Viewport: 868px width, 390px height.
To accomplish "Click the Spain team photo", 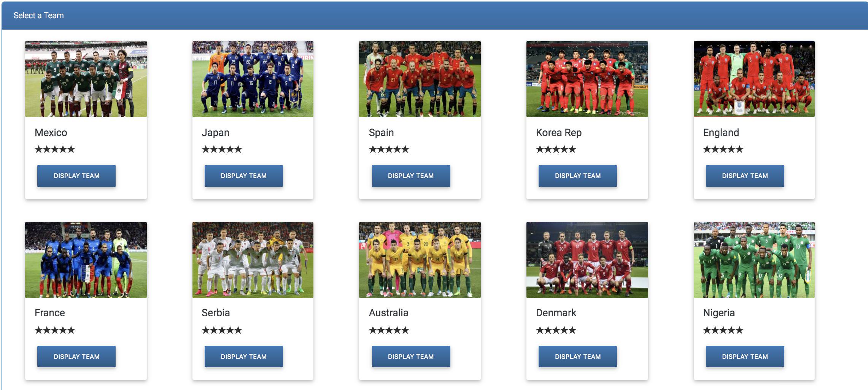I will click(420, 79).
